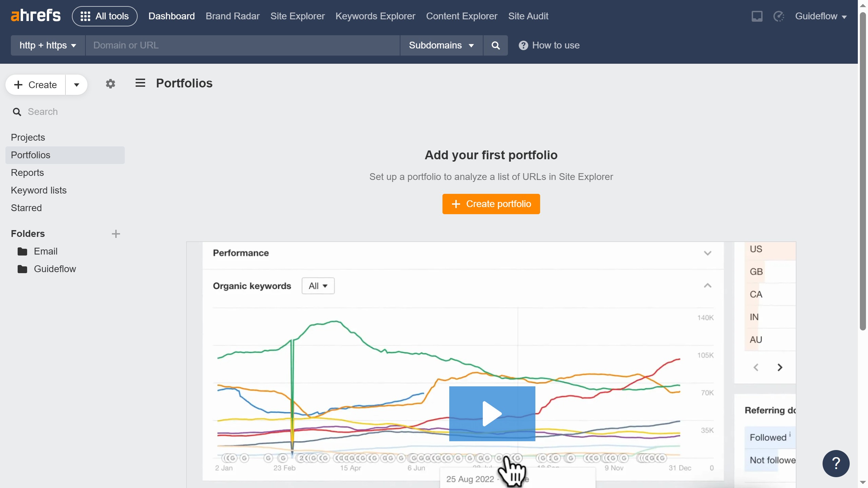Add a new folder with plus icon
This screenshot has width=868, height=488.
point(116,234)
